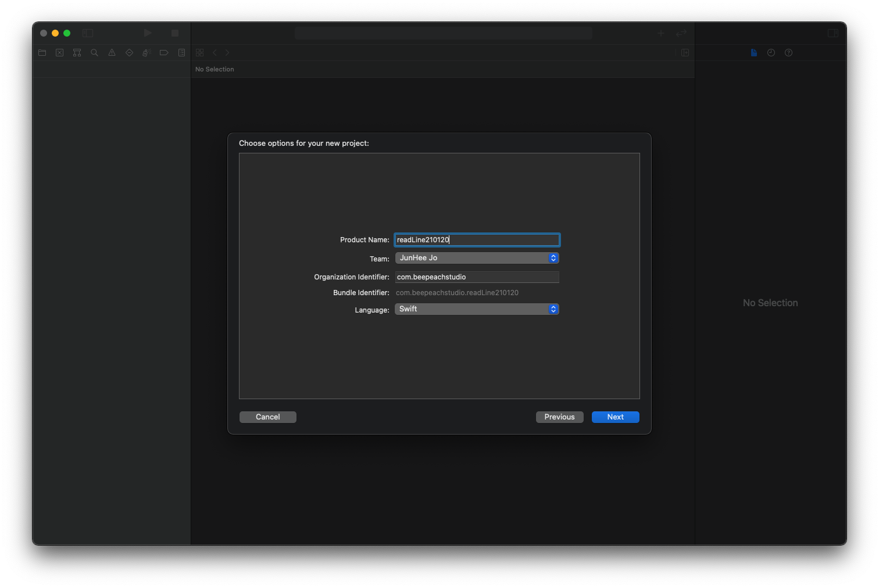The height and width of the screenshot is (588, 879).
Task: Click the Product Name text field
Action: 477,240
